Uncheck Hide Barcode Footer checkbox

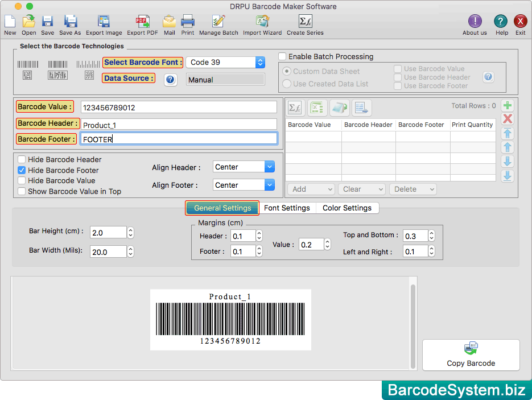[x=22, y=170]
